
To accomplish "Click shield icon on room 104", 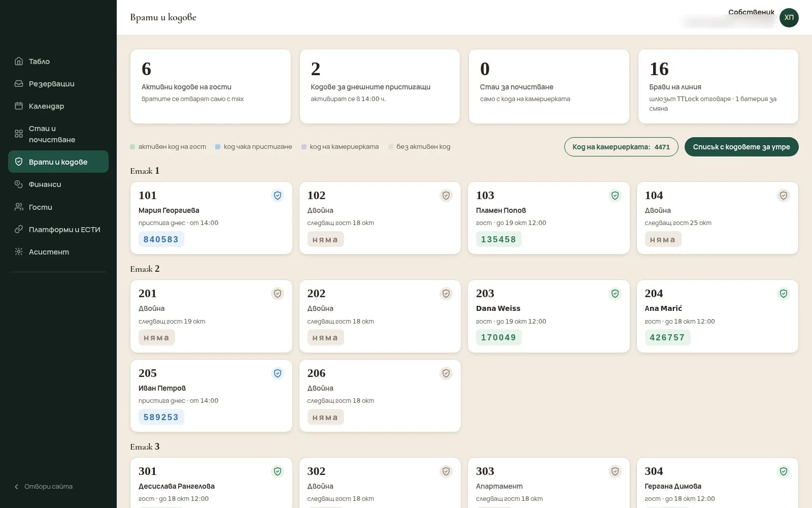I will [x=784, y=196].
